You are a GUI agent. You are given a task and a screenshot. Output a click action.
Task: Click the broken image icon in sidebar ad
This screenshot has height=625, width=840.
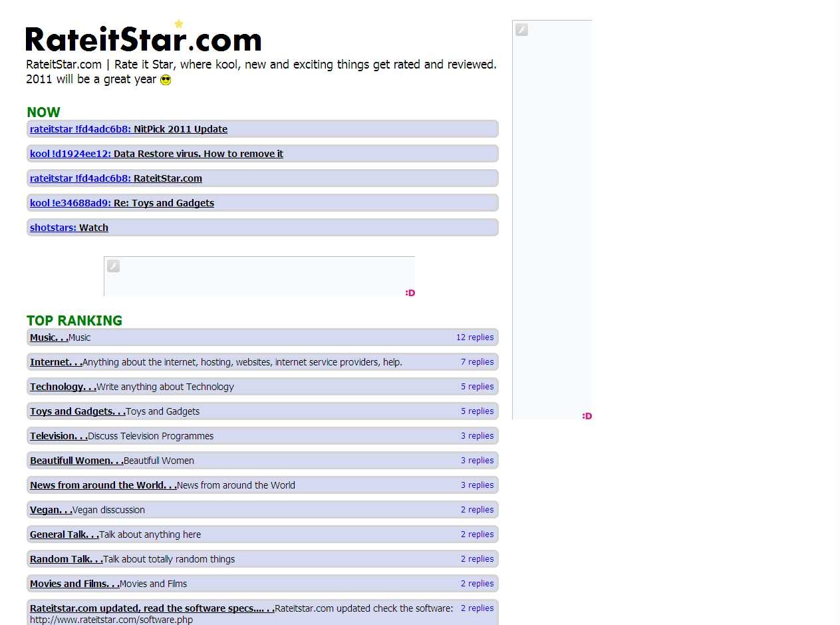[x=522, y=30]
